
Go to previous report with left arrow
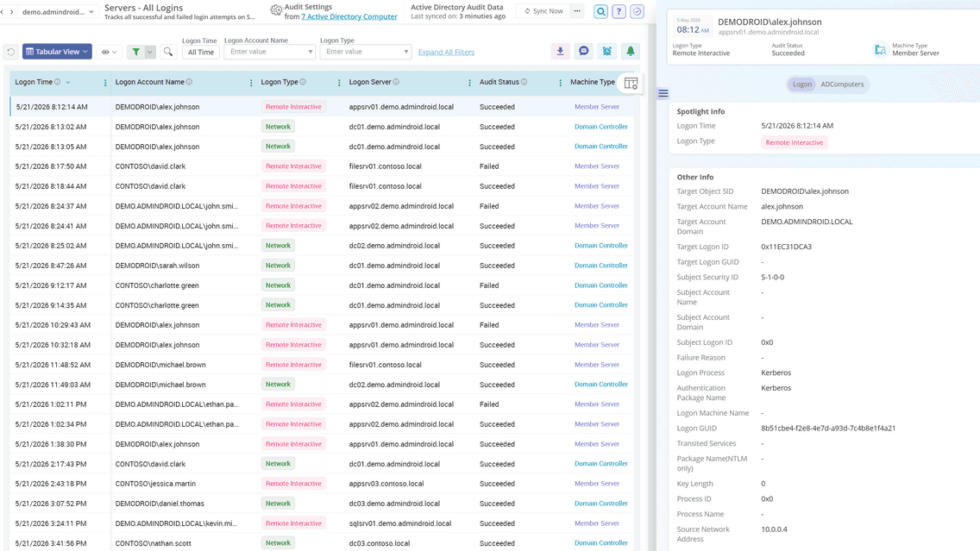pyautogui.click(x=3, y=12)
